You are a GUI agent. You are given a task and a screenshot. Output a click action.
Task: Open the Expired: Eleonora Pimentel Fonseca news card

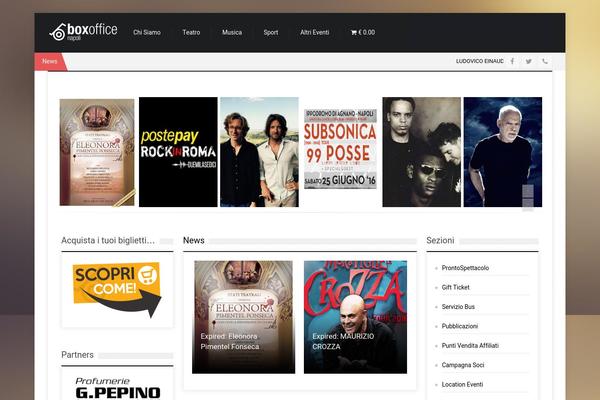pyautogui.click(x=243, y=317)
